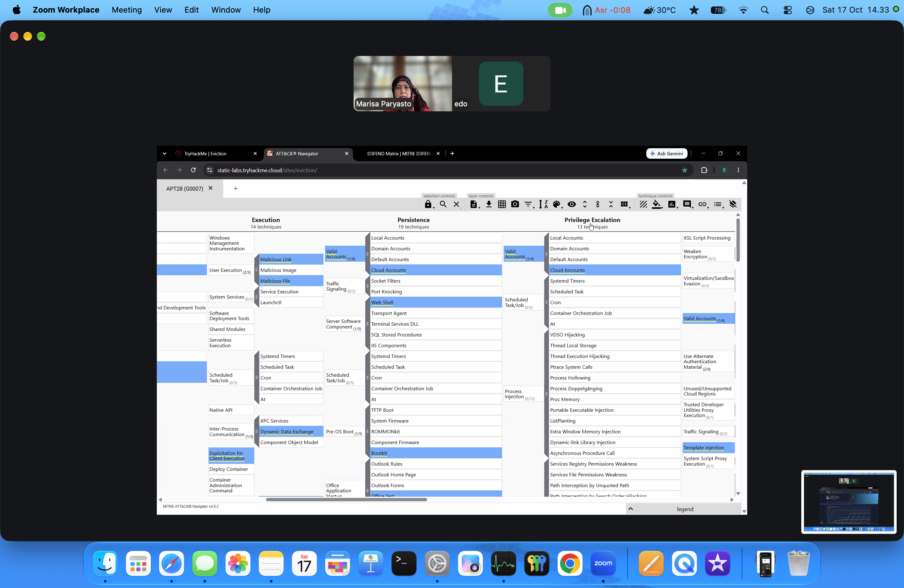Open the background color fill bucket

coord(657,205)
